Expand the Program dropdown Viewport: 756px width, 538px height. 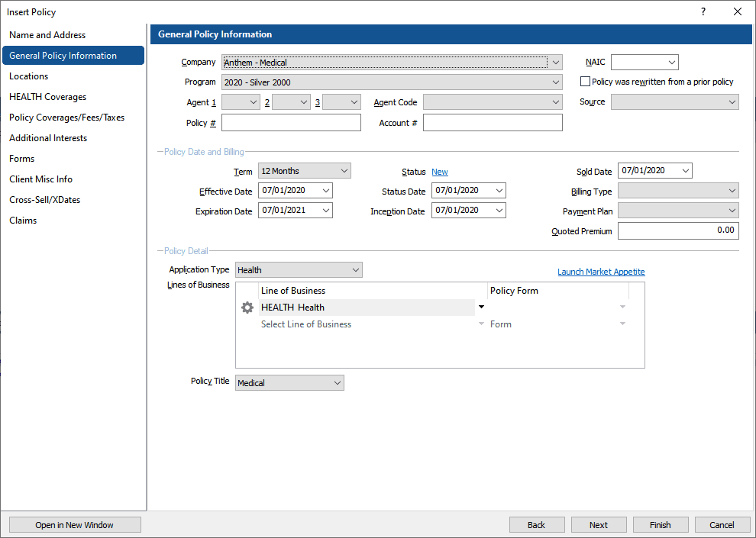(556, 82)
